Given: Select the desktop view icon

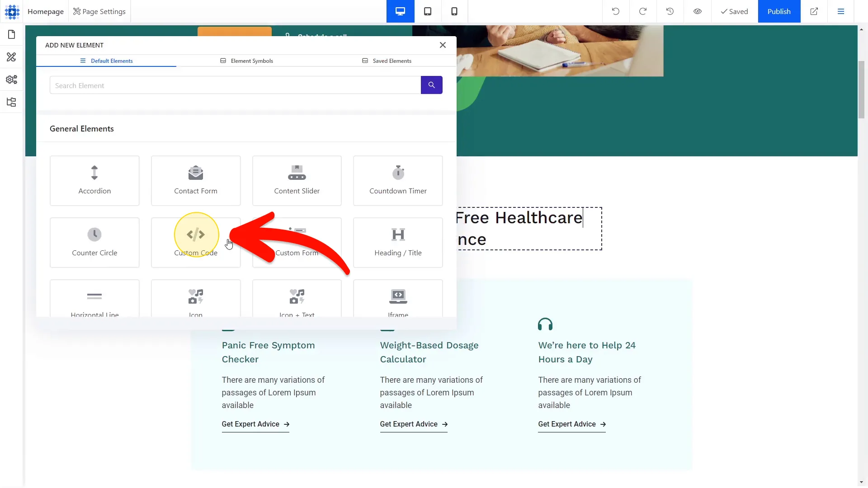Looking at the screenshot, I should tap(400, 11).
